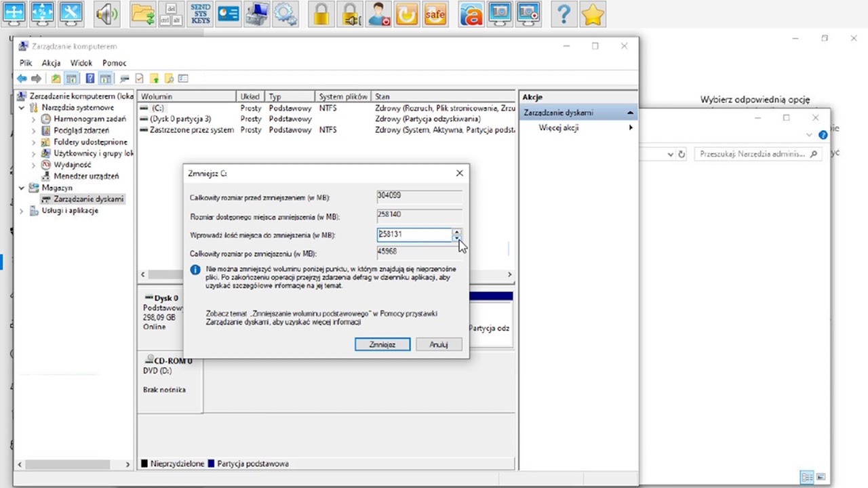Close the Zmniejsz C: dialog

460,174
